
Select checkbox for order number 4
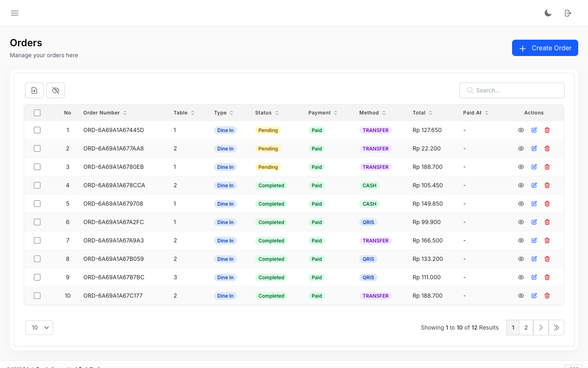point(37,185)
